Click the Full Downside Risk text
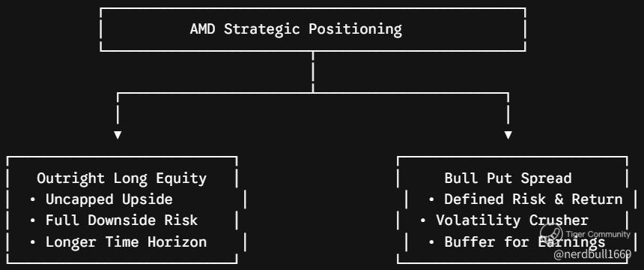 pos(121,220)
